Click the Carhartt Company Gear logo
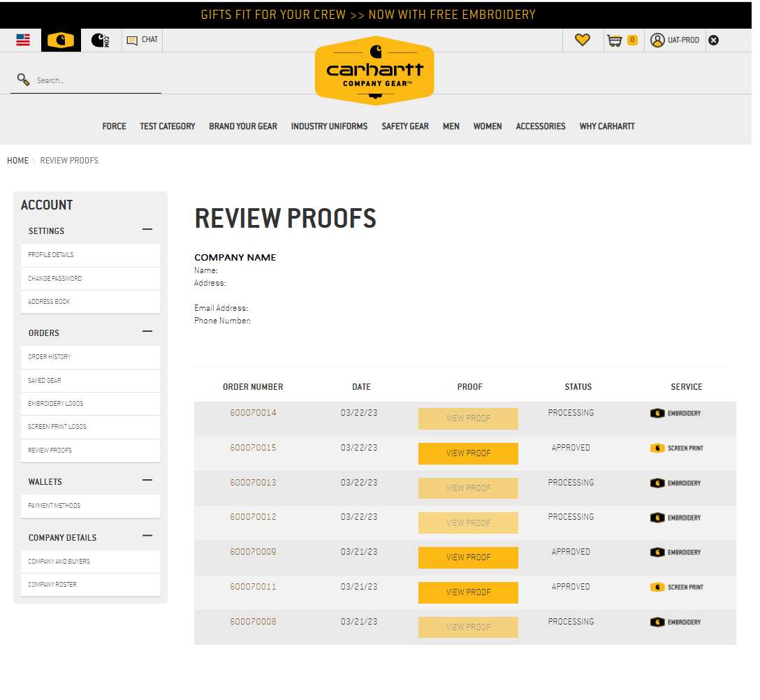Image resolution: width=760 pixels, height=700 pixels. pos(374,71)
